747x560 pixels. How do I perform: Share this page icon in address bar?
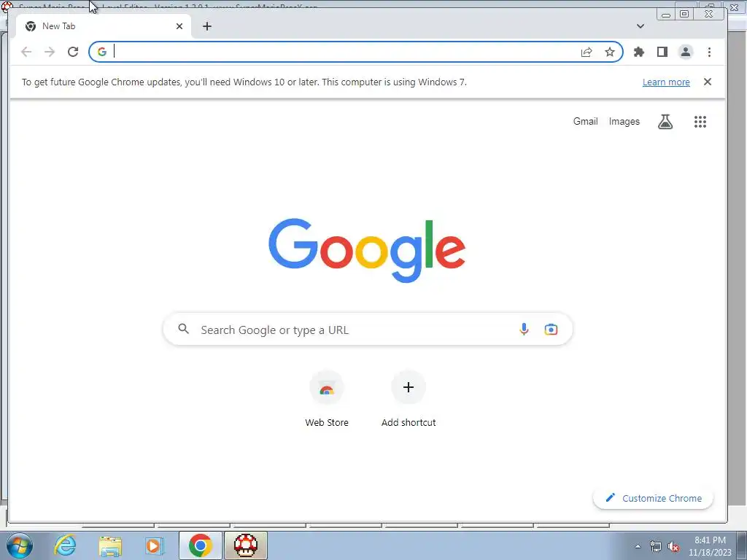pyautogui.click(x=587, y=52)
